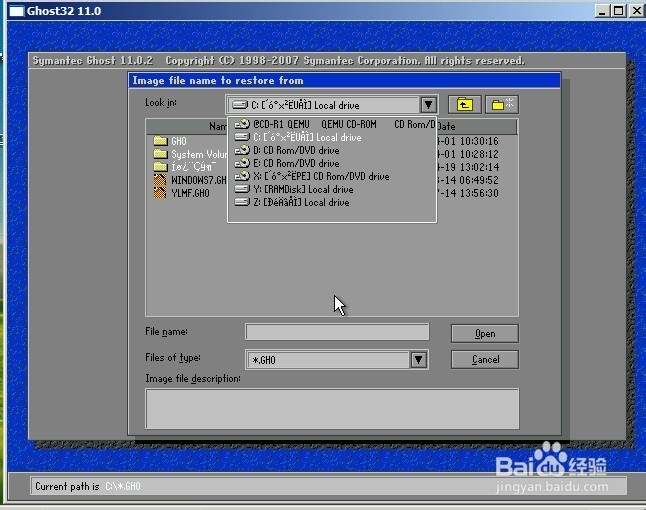The height and width of the screenshot is (510, 646).
Task: Minimize the Ghost32 11.0 window
Action: (602, 11)
